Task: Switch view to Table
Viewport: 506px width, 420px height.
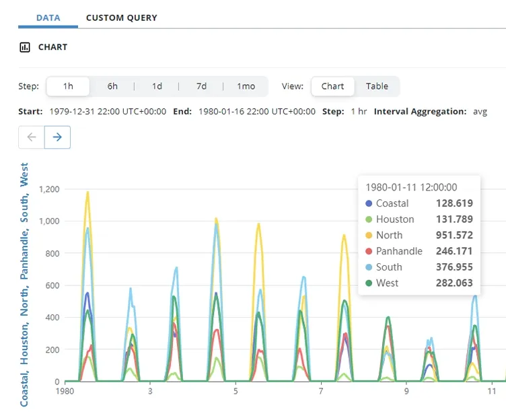Action: pos(377,86)
